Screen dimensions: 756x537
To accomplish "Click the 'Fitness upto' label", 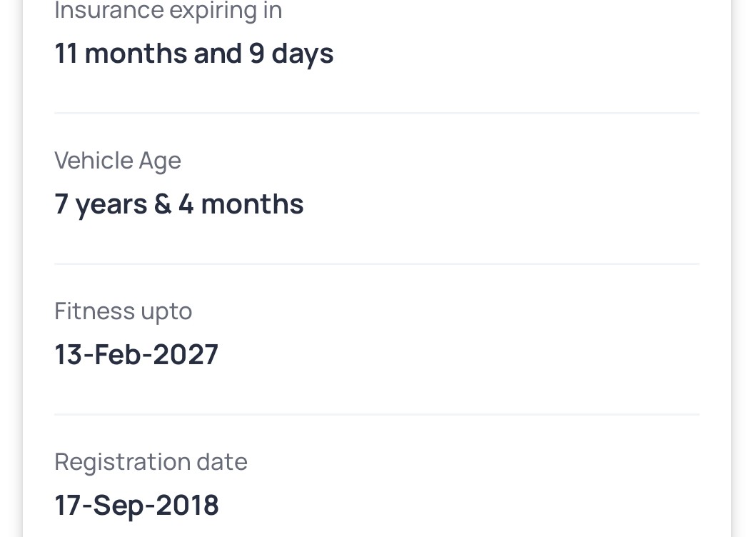I will click(x=123, y=311).
